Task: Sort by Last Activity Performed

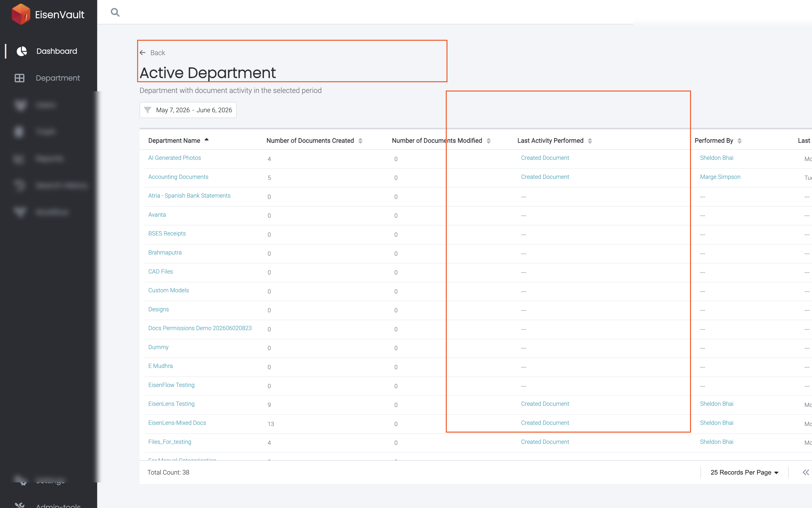Action: point(555,141)
